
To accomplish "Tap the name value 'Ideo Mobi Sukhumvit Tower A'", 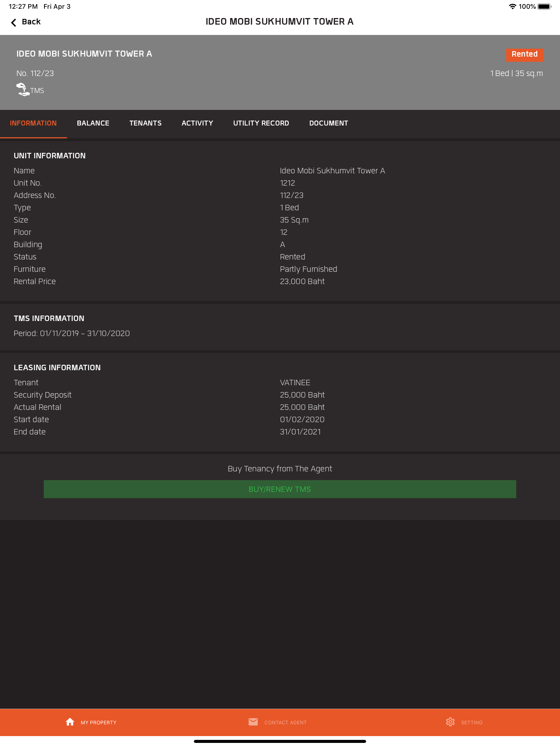I will coord(332,171).
